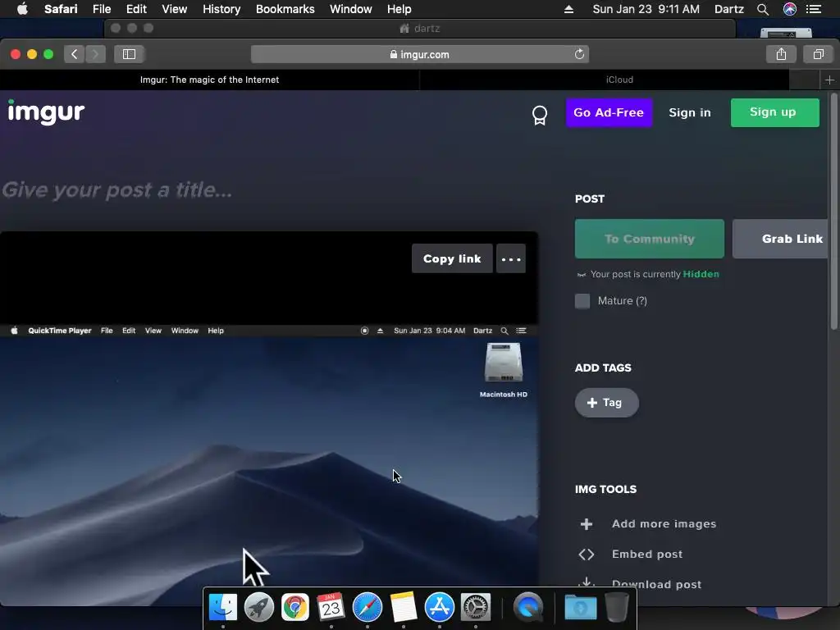Click the Siri icon in menu bar
Screen dimensions: 840x630
pyautogui.click(x=790, y=9)
